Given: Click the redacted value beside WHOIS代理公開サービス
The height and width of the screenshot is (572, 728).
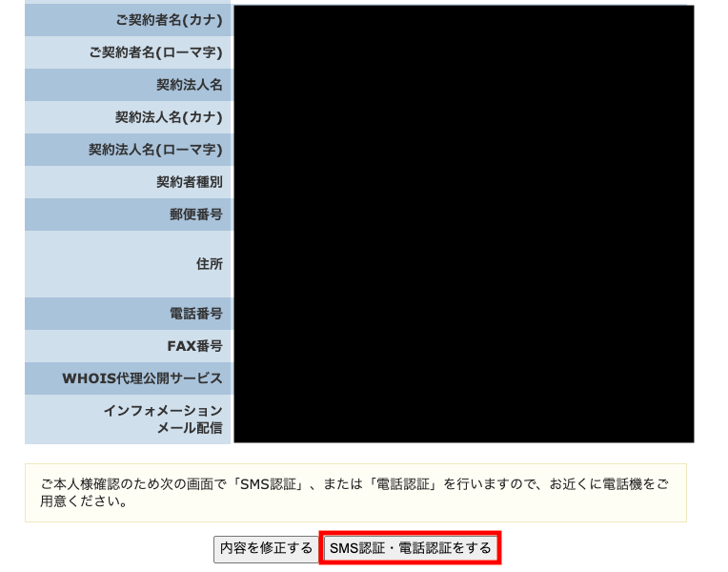Looking at the screenshot, I should tap(463, 378).
